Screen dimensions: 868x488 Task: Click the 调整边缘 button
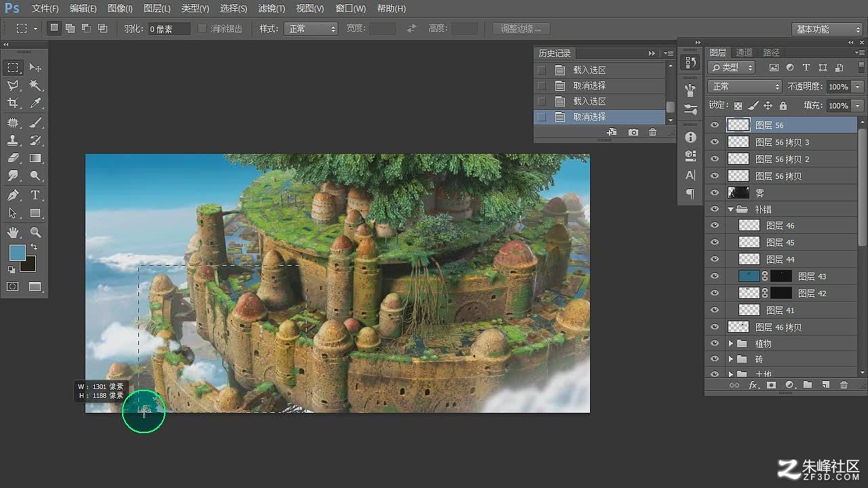coord(521,28)
